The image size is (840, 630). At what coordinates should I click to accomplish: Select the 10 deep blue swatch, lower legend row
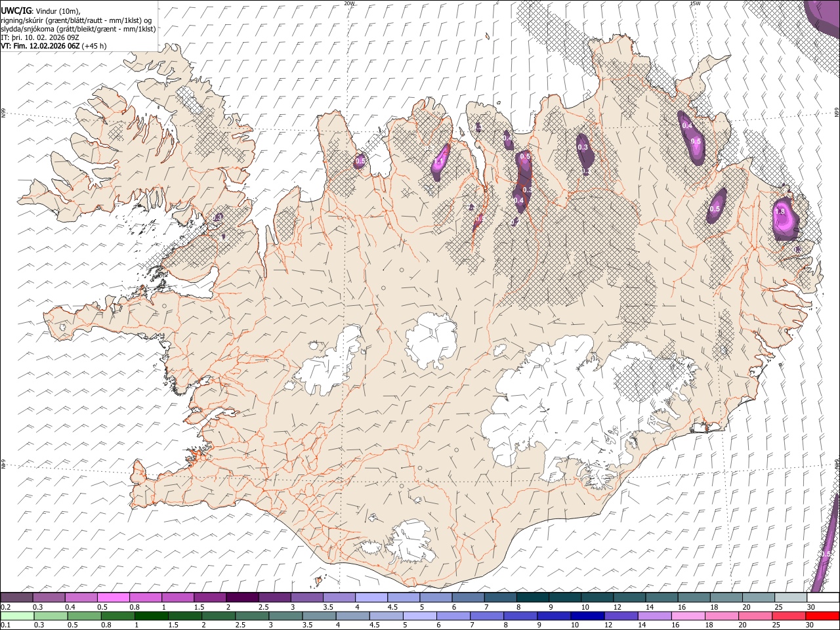tap(587, 616)
